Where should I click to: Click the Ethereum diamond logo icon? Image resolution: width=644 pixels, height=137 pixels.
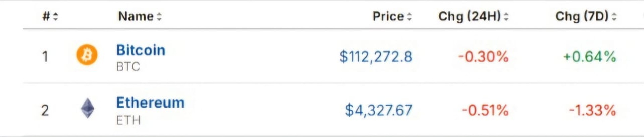pyautogui.click(x=88, y=108)
